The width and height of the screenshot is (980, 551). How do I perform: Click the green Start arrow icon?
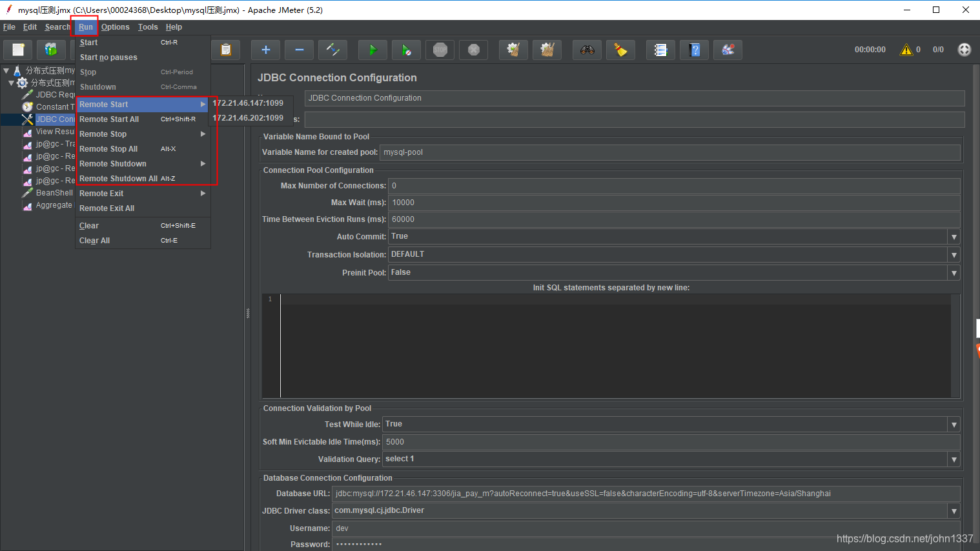pyautogui.click(x=373, y=50)
